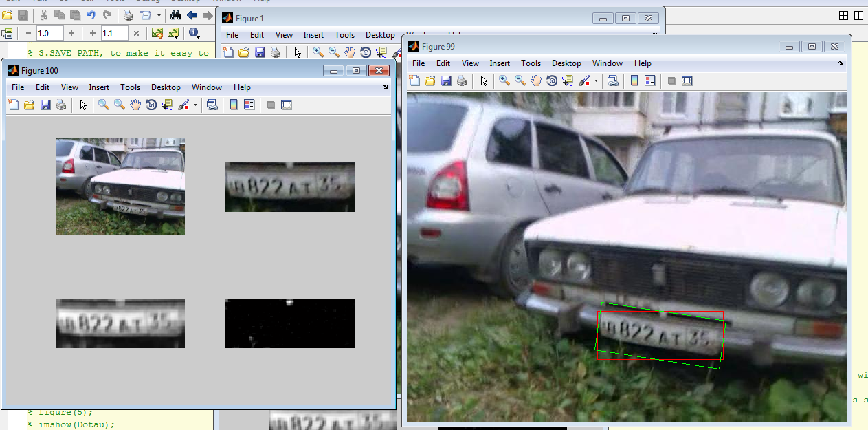Select Rotate 3D tool in Figure 99
Image resolution: width=868 pixels, height=430 pixels.
(x=552, y=80)
